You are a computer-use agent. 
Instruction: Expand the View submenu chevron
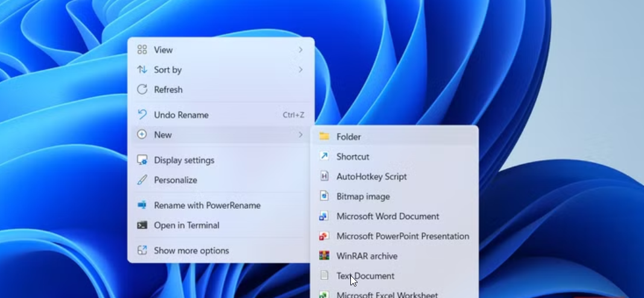coord(300,50)
